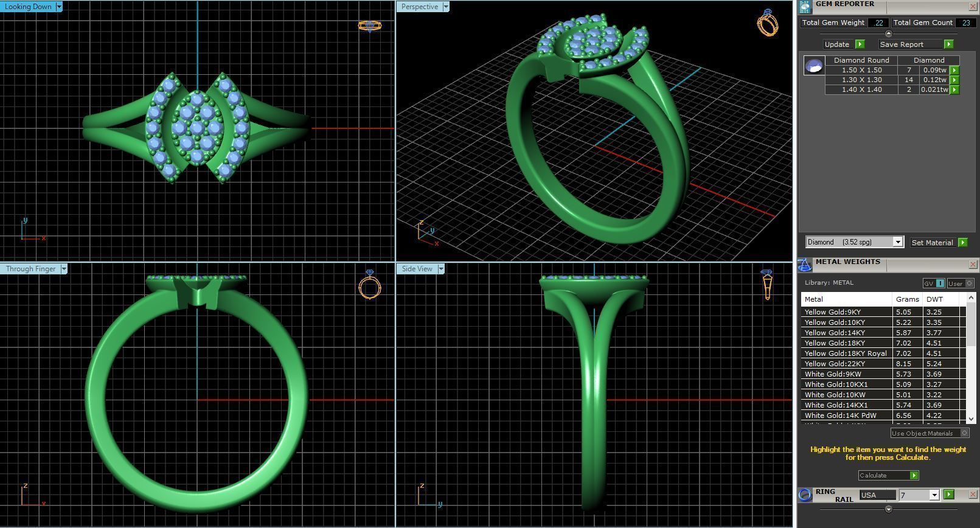Click Perspective viewport orientation ring icon
The image size is (980, 528).
(x=768, y=23)
